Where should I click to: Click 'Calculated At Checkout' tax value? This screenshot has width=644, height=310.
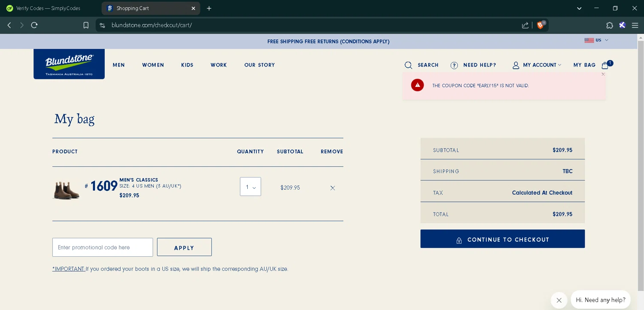[542, 193]
